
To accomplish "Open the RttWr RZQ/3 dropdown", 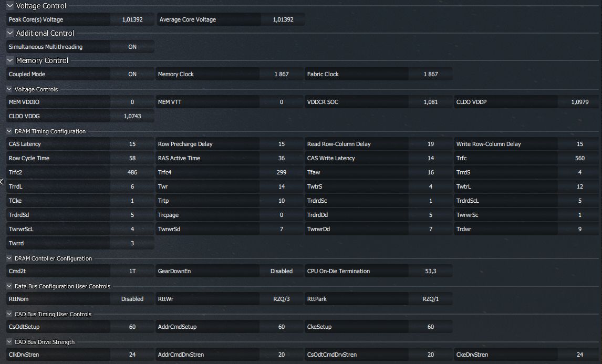I will pyautogui.click(x=281, y=299).
